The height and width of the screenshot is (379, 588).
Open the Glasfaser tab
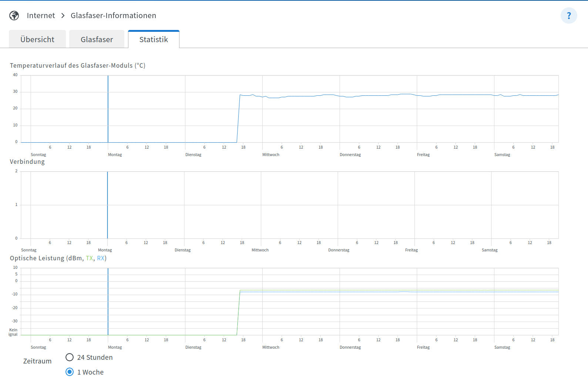97,39
